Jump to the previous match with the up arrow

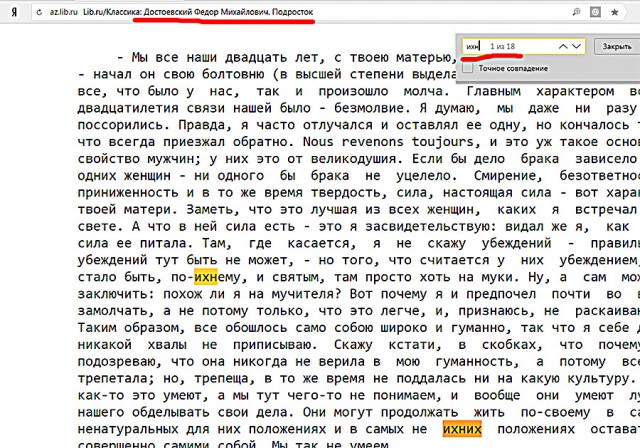click(x=563, y=47)
